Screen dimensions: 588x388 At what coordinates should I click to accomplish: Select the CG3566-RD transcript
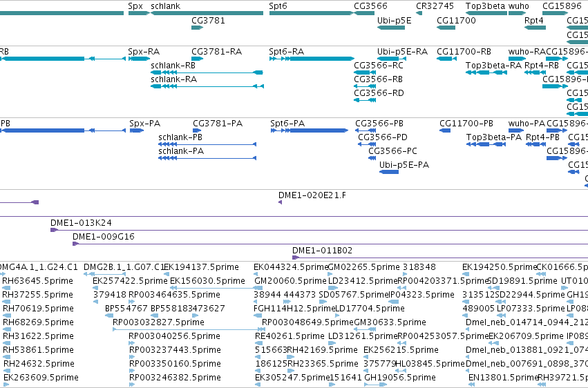tap(365, 100)
